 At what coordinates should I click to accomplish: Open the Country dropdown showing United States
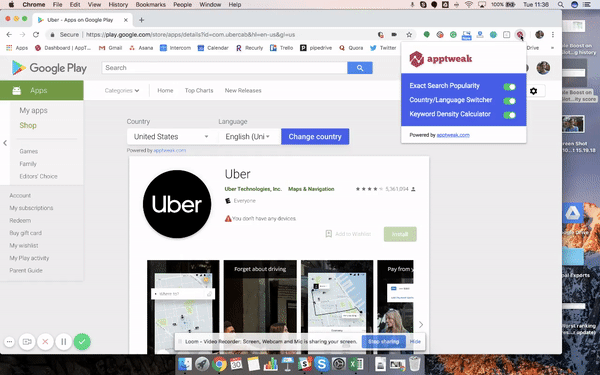(171, 137)
